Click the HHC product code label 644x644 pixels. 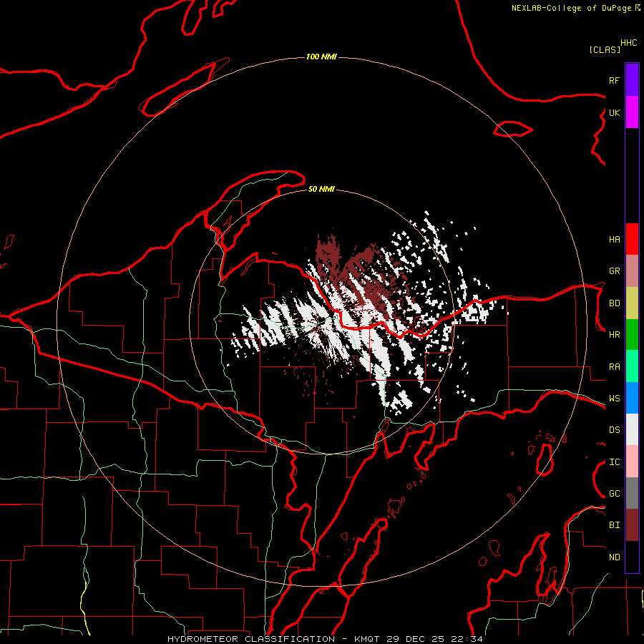(x=628, y=43)
